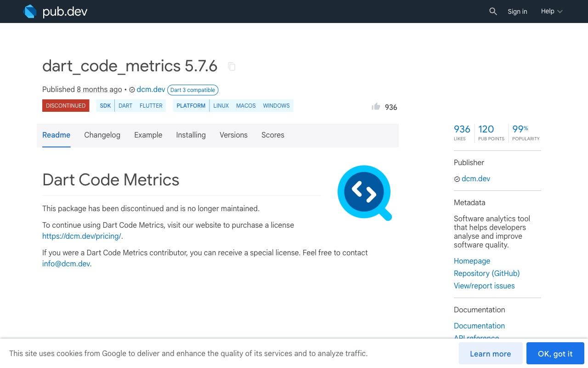Click the dart_code_metrics 5.7.6 title
This screenshot has width=588, height=368.
click(x=130, y=66)
